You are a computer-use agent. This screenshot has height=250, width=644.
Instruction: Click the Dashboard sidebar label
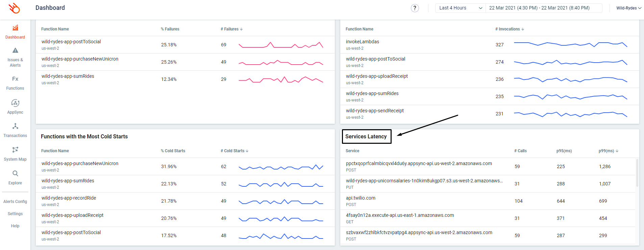tap(15, 37)
